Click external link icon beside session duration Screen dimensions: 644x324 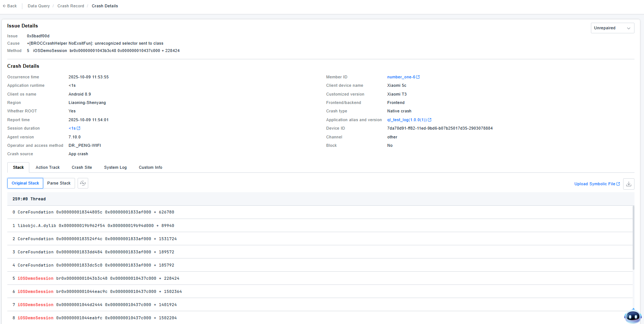79,129
